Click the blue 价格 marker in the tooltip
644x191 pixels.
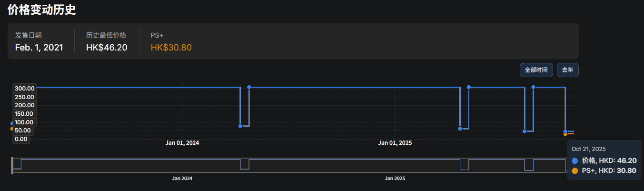pyautogui.click(x=575, y=161)
